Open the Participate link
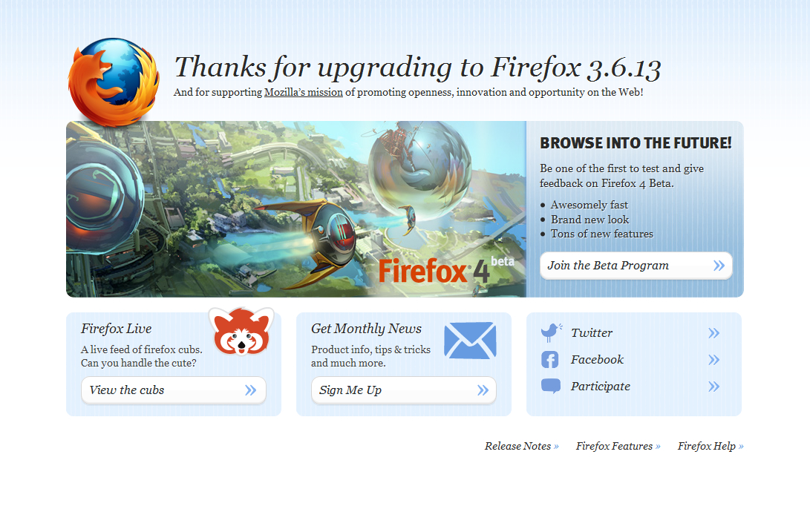The image size is (810, 532). (601, 387)
